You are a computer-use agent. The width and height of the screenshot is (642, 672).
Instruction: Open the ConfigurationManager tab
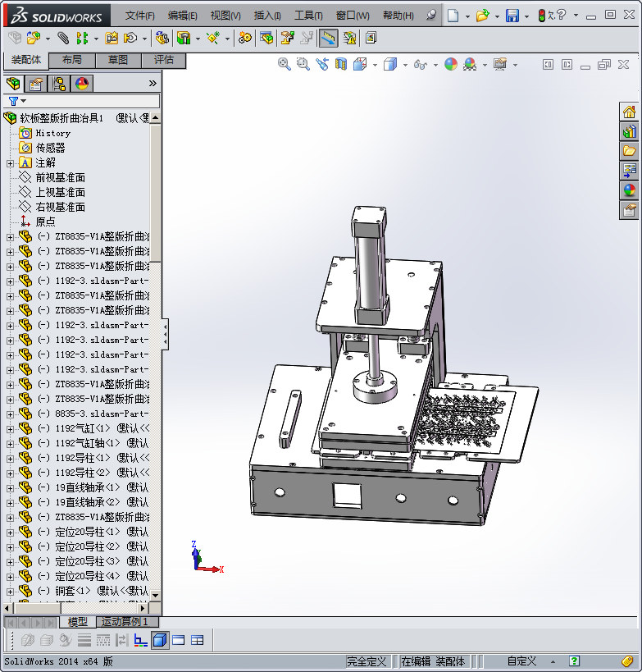59,84
